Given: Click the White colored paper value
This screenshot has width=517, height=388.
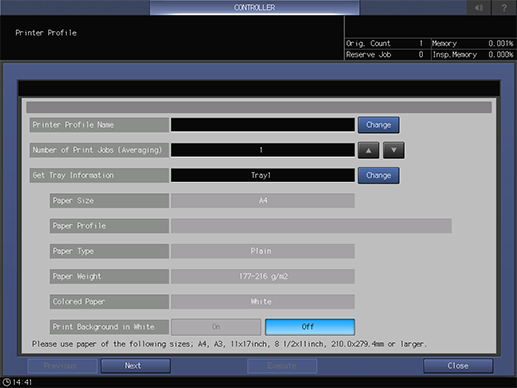Looking at the screenshot, I should 263,302.
